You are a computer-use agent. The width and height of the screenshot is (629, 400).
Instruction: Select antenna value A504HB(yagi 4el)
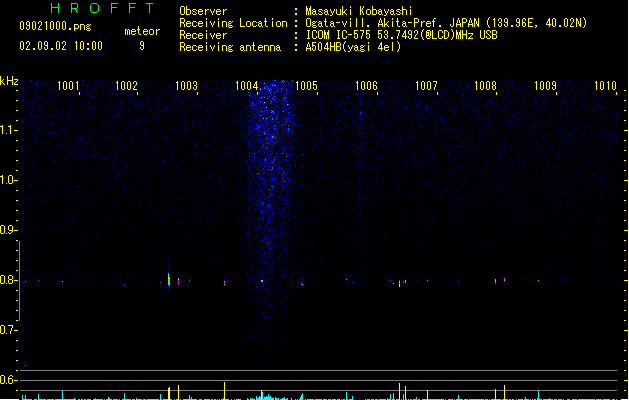pos(353,47)
